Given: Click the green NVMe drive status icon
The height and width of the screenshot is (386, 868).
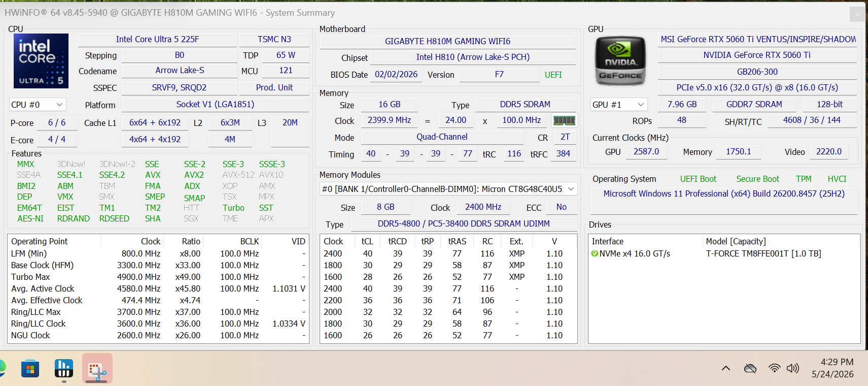Looking at the screenshot, I should (595, 253).
